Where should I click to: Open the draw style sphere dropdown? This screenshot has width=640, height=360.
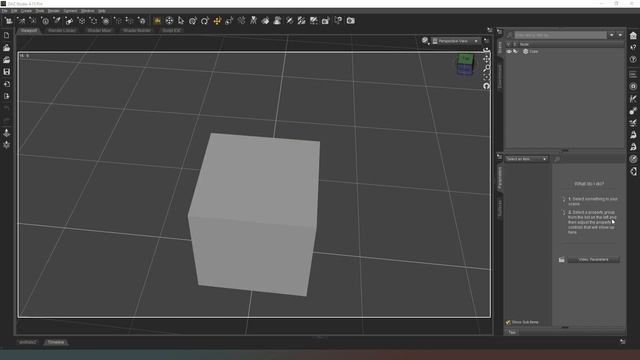425,41
